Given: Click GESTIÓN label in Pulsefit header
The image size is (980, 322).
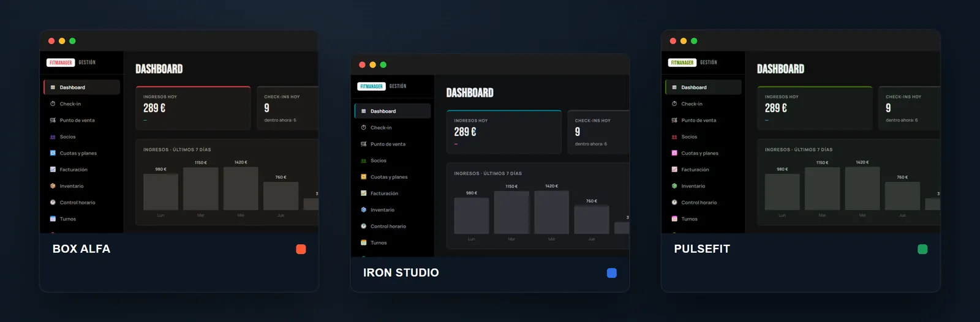Looking at the screenshot, I should pyautogui.click(x=709, y=62).
